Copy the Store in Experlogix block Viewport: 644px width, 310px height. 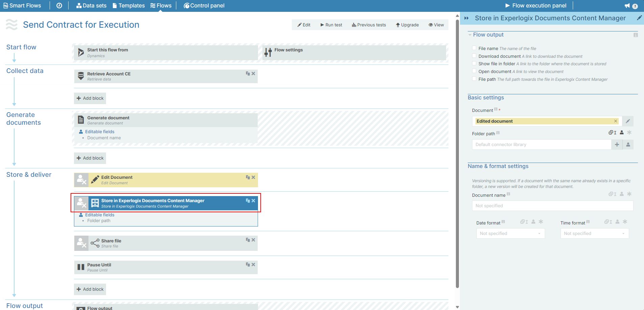click(248, 200)
